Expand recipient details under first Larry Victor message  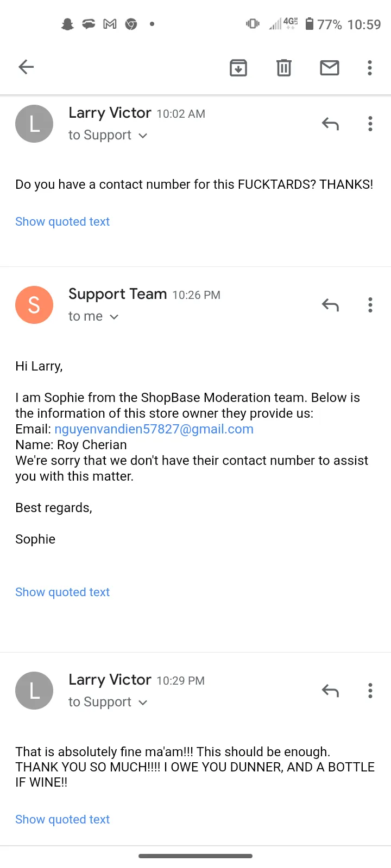click(108, 135)
